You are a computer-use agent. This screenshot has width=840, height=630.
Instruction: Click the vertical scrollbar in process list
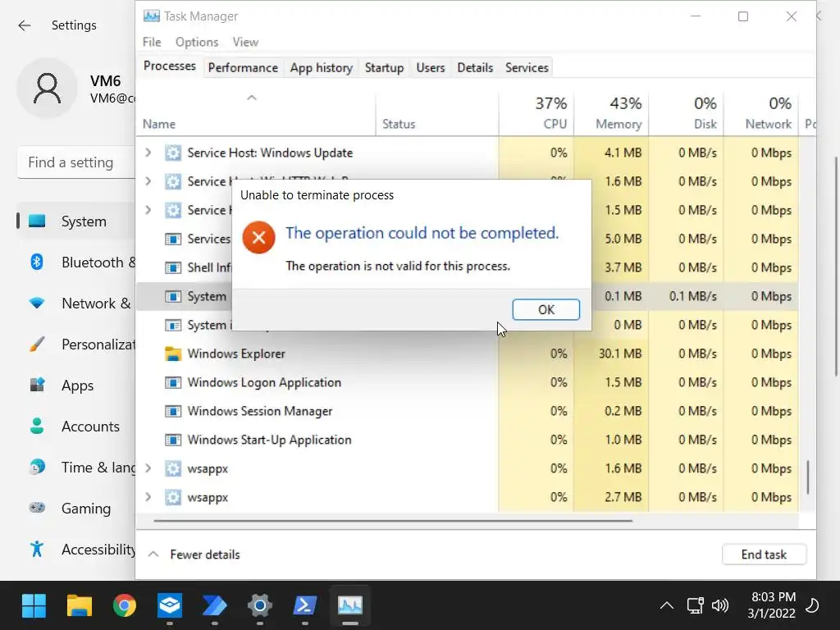(x=808, y=477)
